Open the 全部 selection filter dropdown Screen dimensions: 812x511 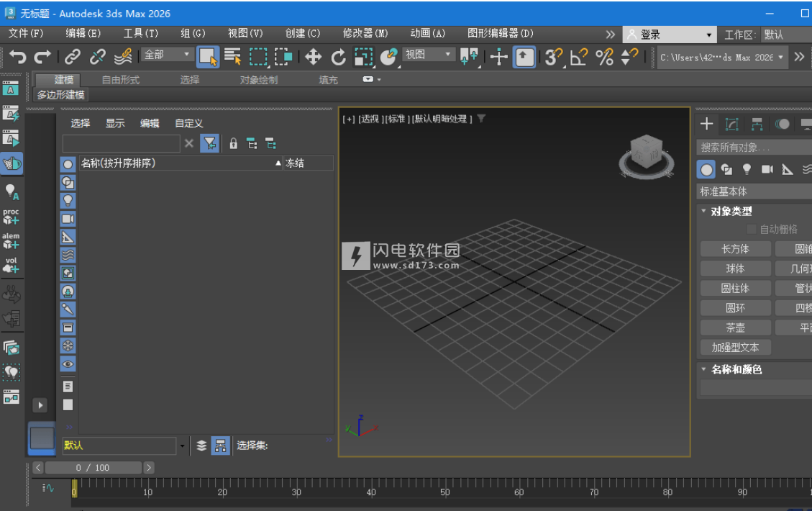point(168,55)
